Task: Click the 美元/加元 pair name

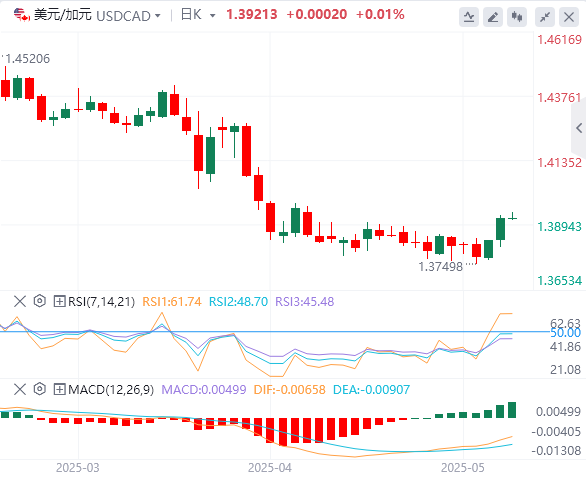Action: tap(63, 15)
